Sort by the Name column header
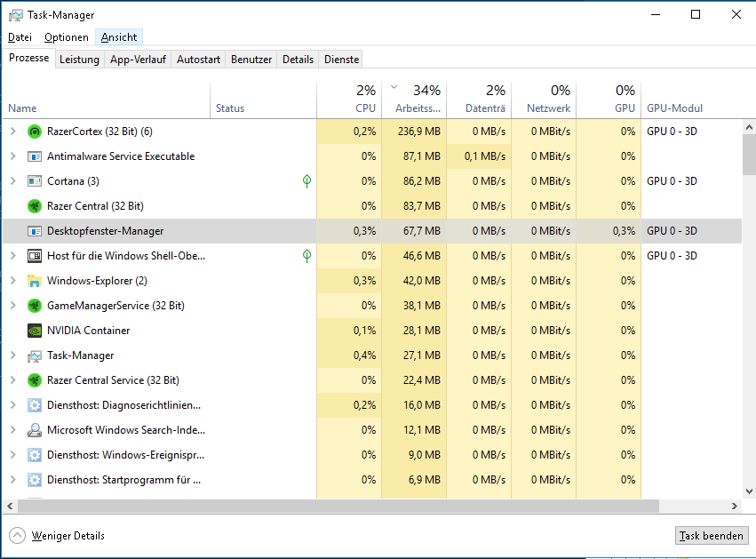This screenshot has width=756, height=559. coord(106,100)
